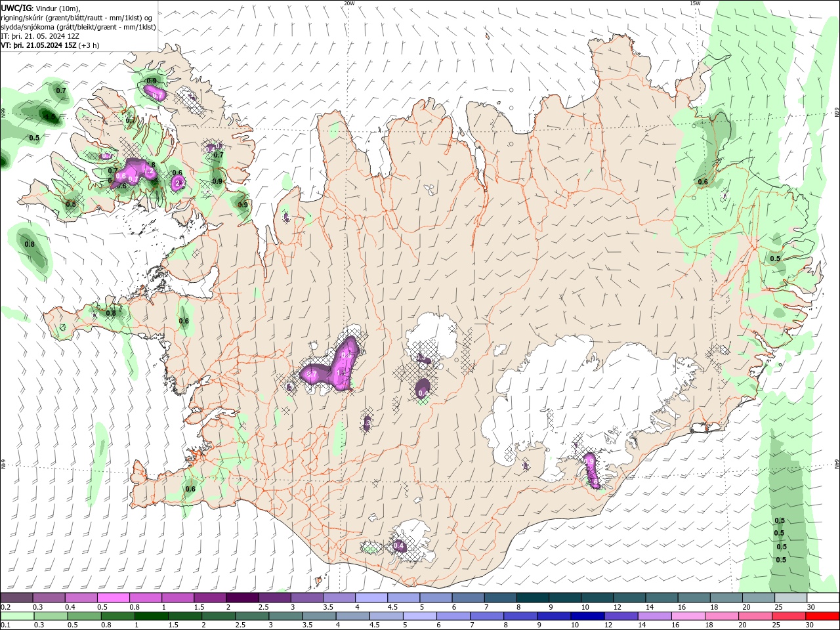This screenshot has height=630, width=840.
Task: Click the pale grey 25 swatch in upper legend
Action: point(791,598)
